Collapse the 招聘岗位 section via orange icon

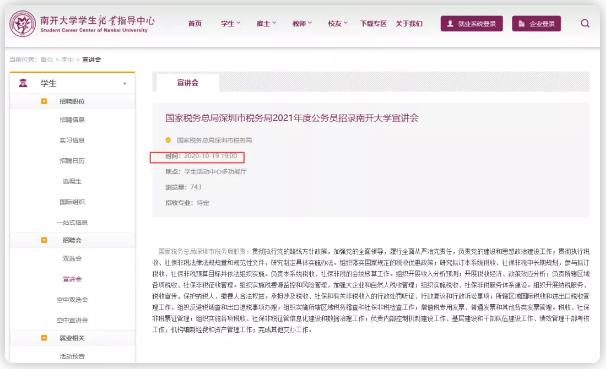(44, 101)
